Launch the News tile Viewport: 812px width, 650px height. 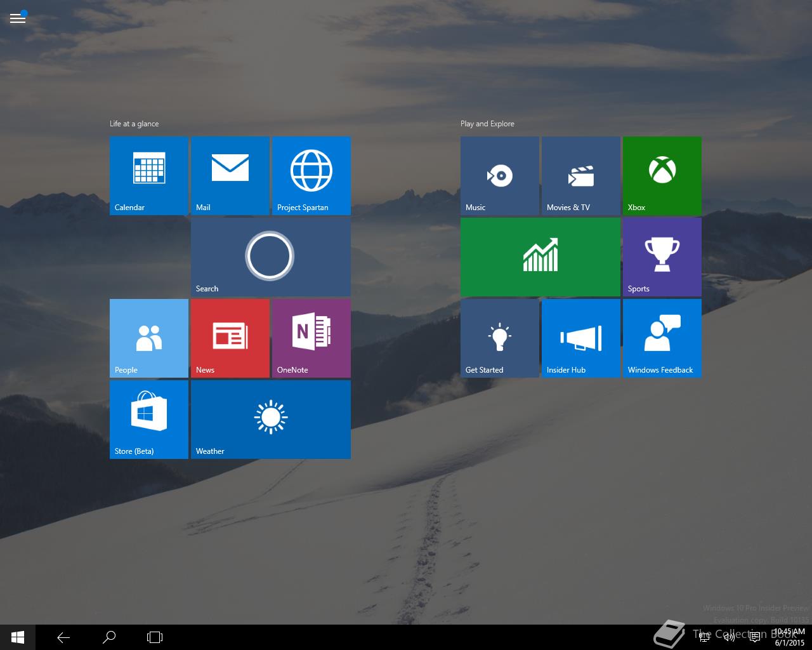coord(230,338)
